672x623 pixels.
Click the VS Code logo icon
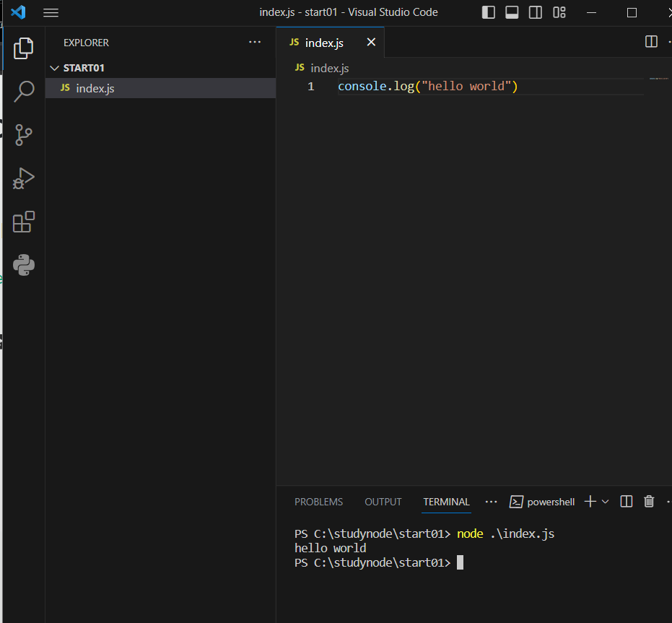(x=19, y=12)
